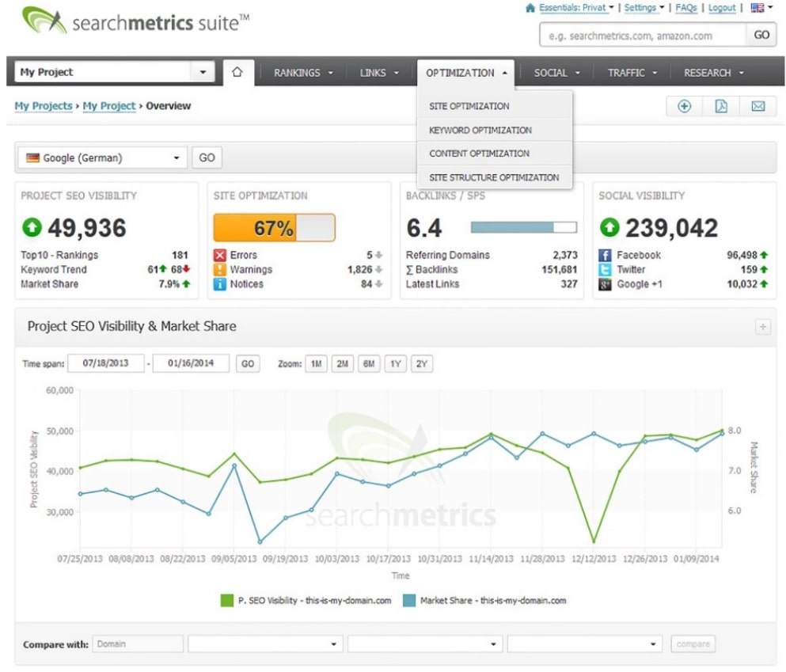Click the Top10 - Rankings value 181
The height and width of the screenshot is (672, 786).
coord(180,255)
